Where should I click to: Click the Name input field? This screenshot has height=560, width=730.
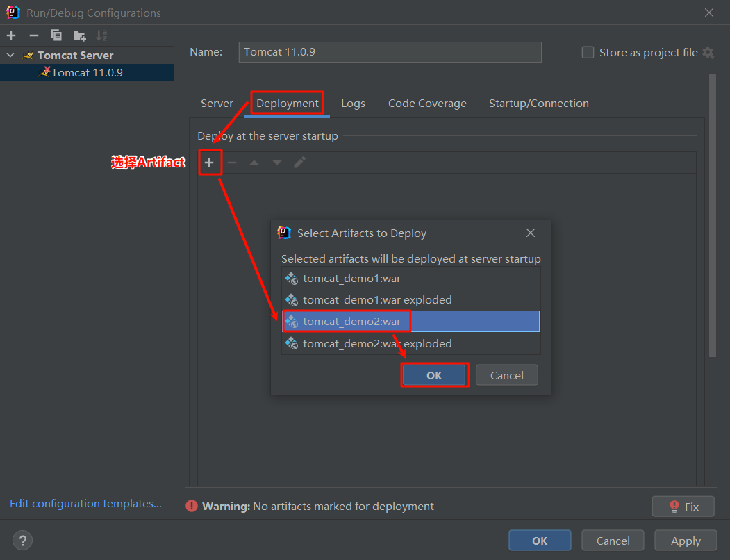[x=390, y=51]
